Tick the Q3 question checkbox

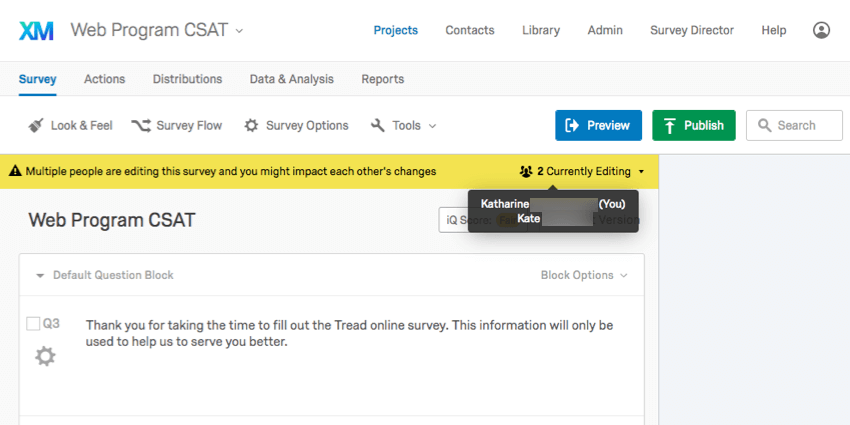(x=33, y=324)
